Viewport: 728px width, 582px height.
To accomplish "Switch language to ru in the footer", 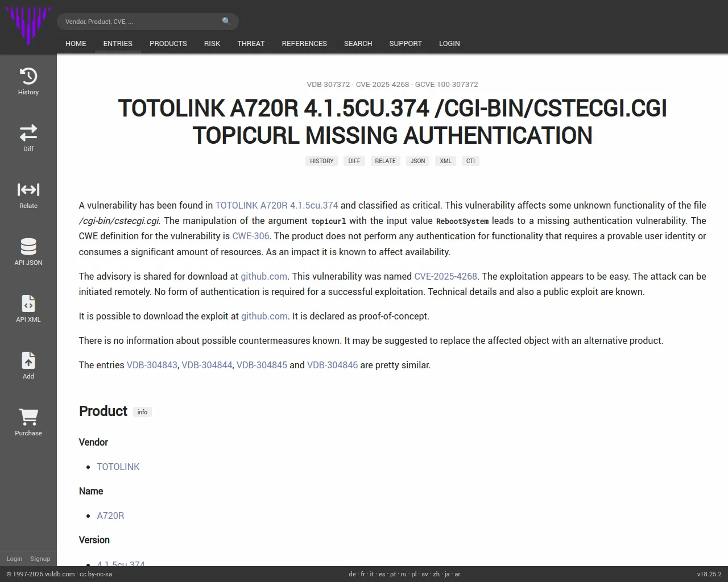I will point(404,574).
